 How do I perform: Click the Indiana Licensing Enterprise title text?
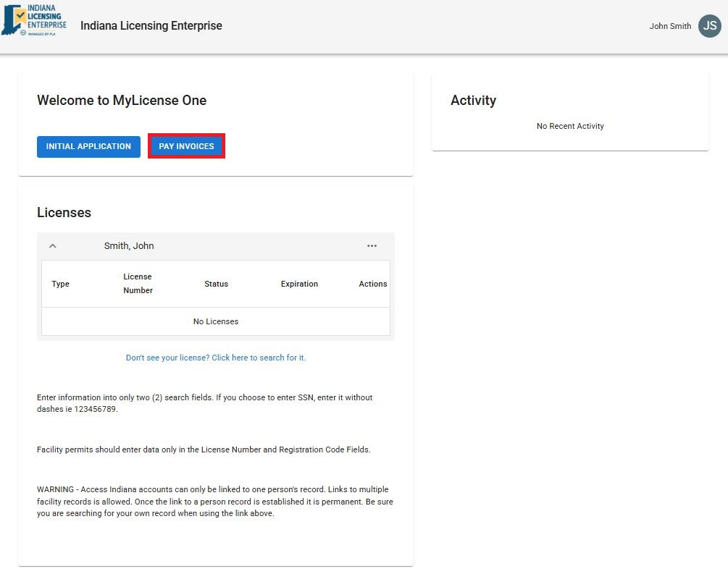tap(151, 26)
